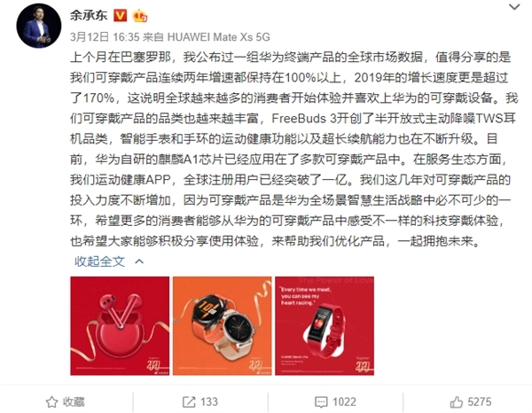Click the orange V verified badge
This screenshot has height=413, width=532.
point(120,16)
